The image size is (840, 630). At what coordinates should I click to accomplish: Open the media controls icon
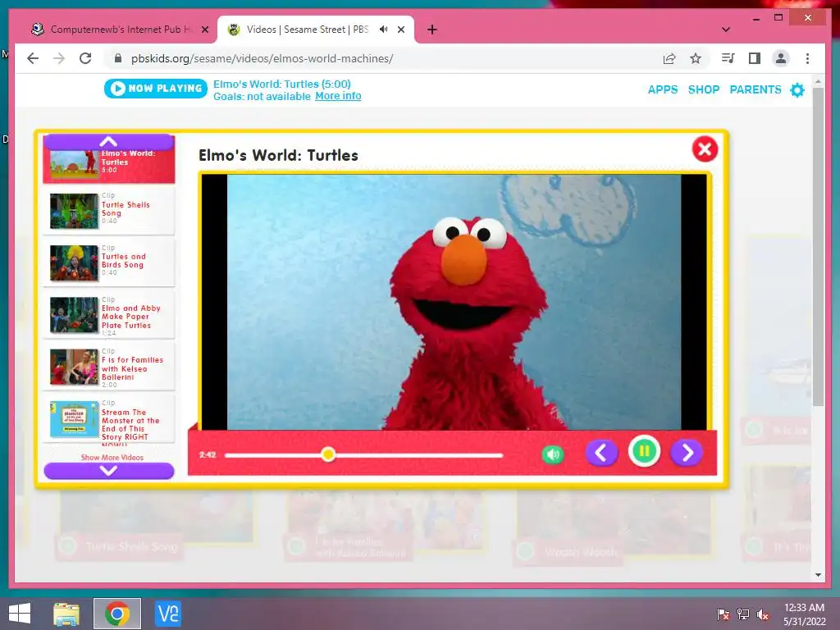coord(728,58)
